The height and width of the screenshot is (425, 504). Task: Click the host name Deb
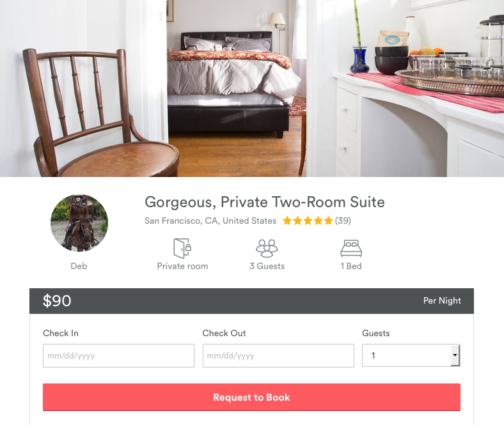pyautogui.click(x=79, y=266)
